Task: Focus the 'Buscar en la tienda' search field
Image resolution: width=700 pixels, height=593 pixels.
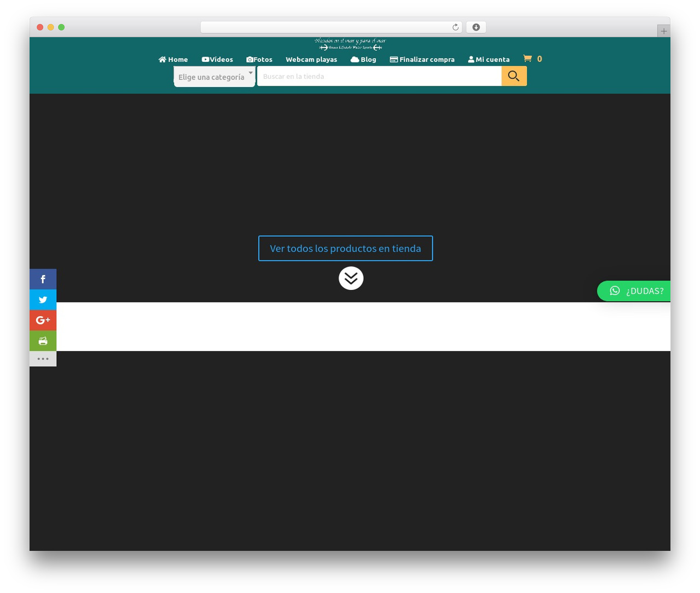Action: click(x=380, y=77)
